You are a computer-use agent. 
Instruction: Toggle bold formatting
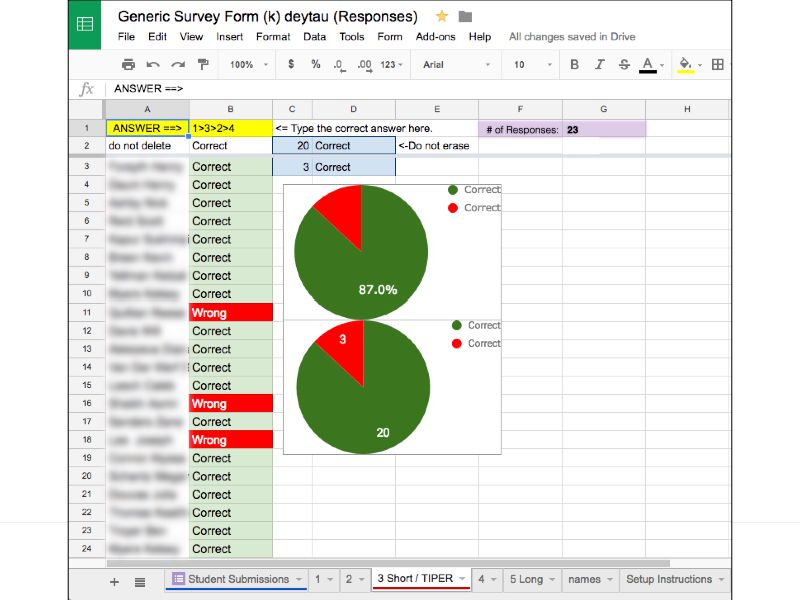[x=574, y=64]
